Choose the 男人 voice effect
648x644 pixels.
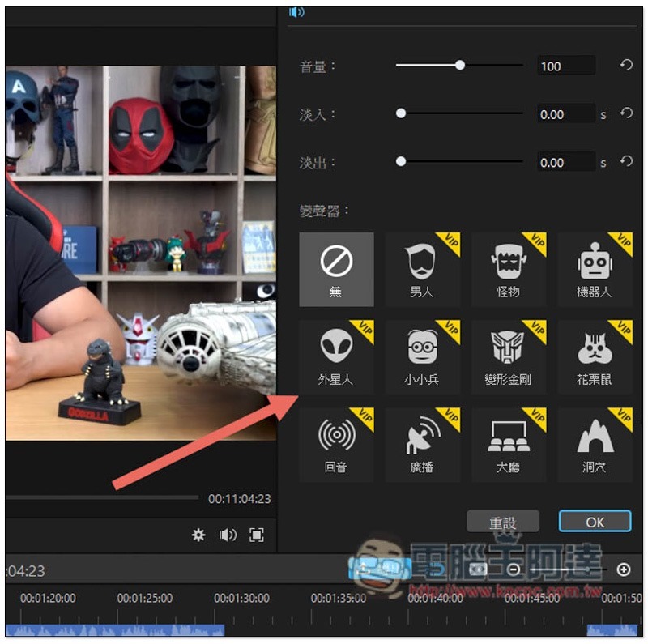coord(422,270)
